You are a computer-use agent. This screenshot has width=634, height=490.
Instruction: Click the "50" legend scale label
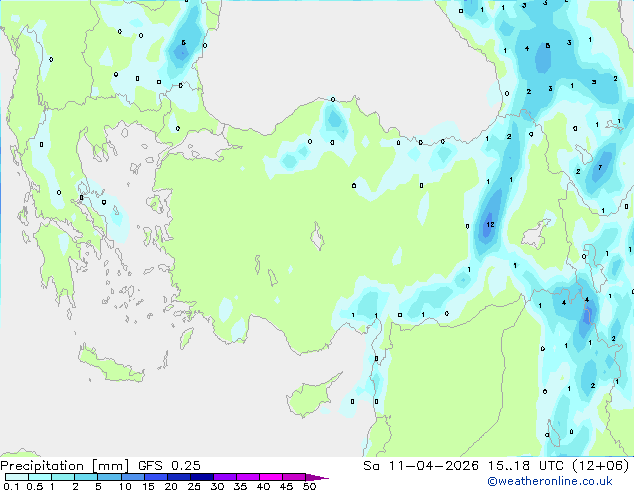coord(309,486)
